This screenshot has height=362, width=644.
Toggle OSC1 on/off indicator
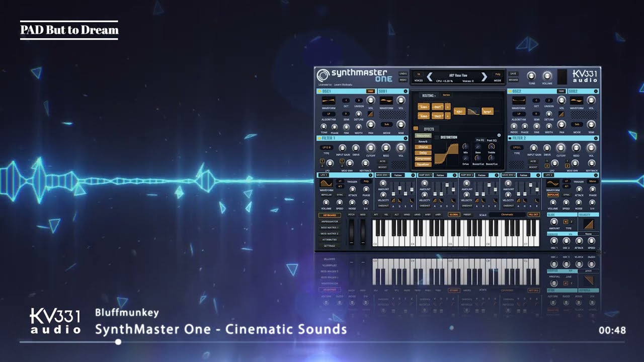point(319,92)
